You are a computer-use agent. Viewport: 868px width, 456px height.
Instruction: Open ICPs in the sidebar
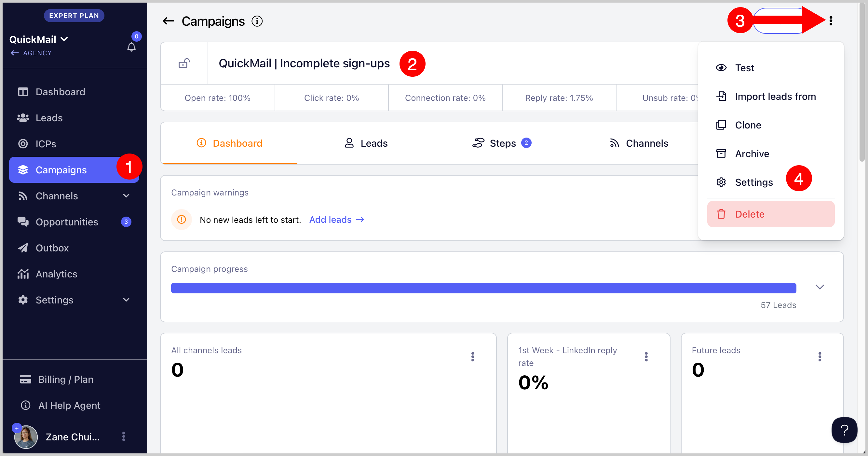(74, 144)
